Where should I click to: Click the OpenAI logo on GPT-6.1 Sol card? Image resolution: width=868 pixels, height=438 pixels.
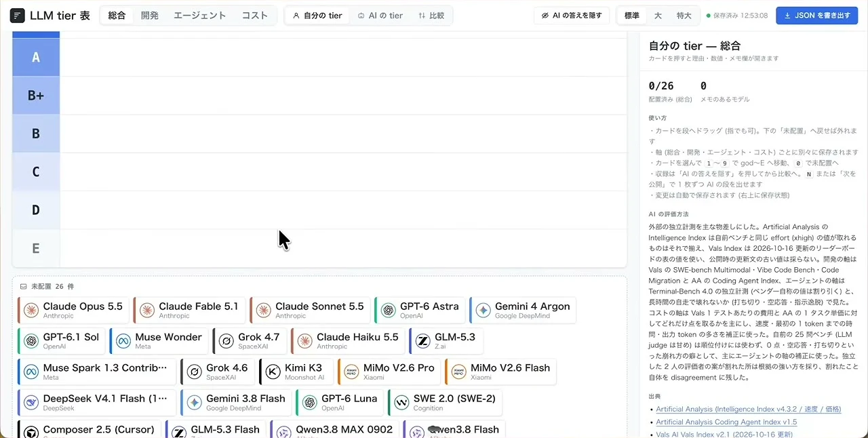[x=31, y=341]
